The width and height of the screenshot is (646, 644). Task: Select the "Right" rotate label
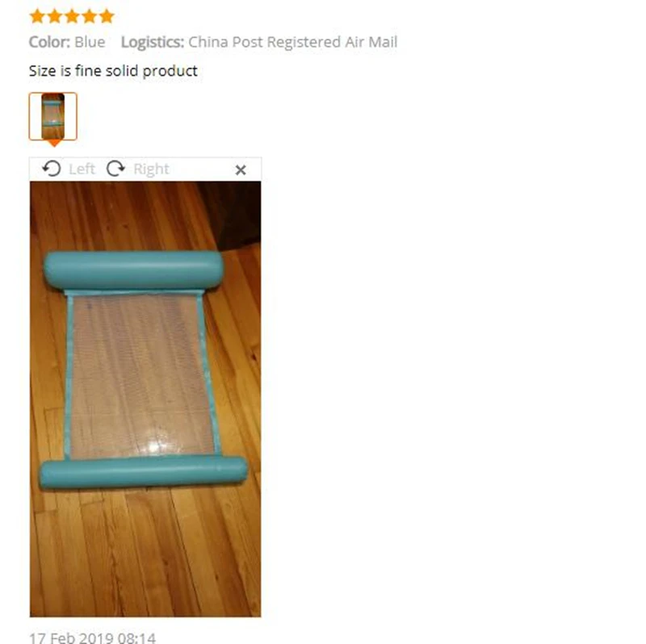point(151,169)
